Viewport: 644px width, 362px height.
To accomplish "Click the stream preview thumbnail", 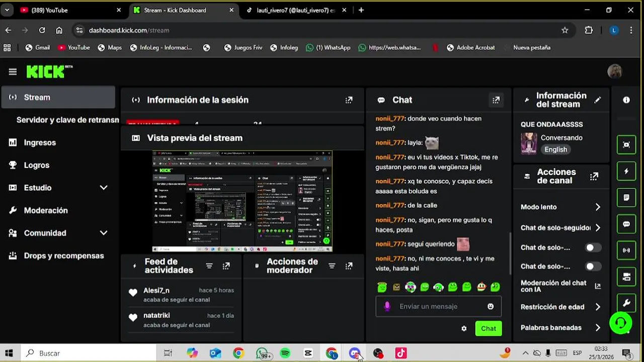I will [243, 201].
